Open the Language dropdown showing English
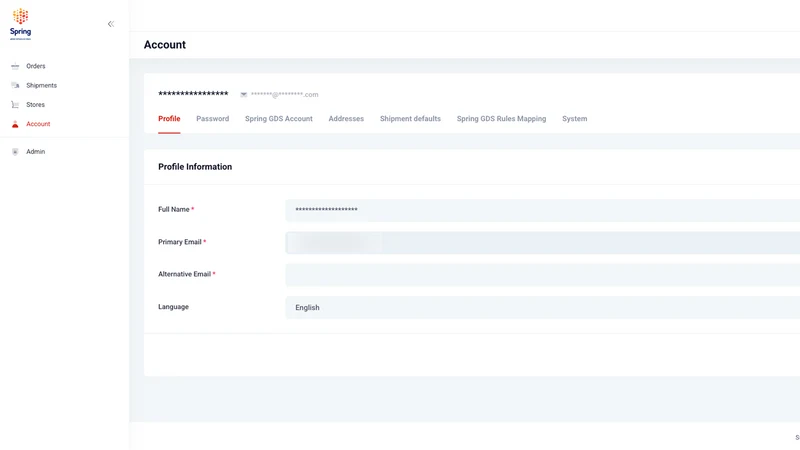The width and height of the screenshot is (800, 450). pos(542,308)
